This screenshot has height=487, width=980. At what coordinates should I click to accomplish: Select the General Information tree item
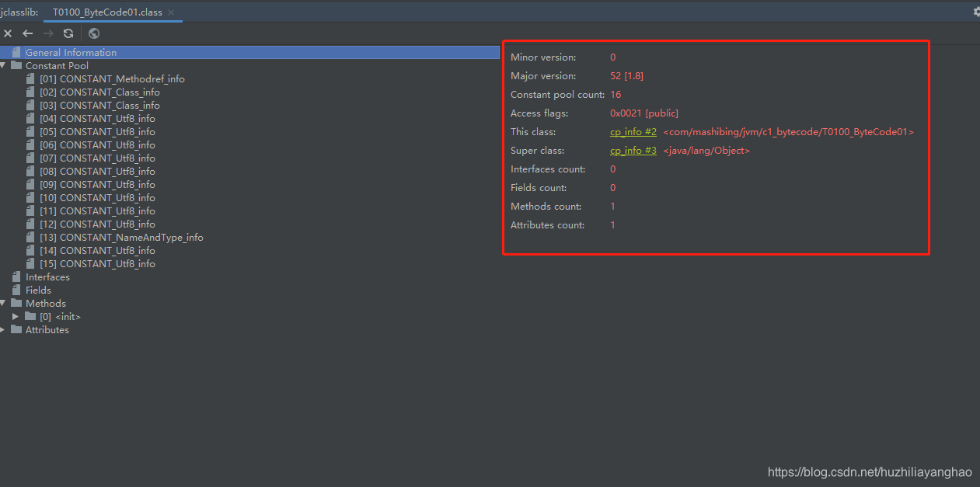point(70,52)
